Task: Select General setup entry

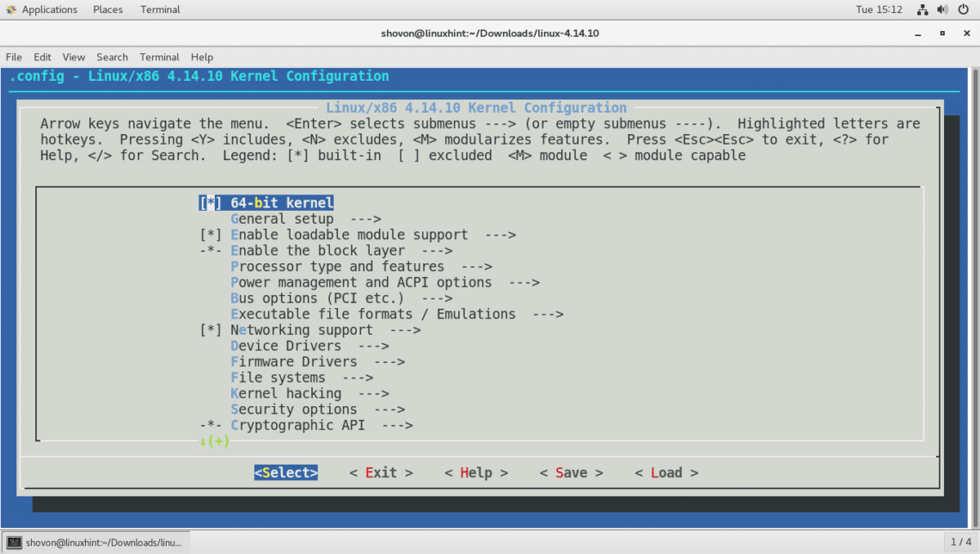Action: point(282,219)
